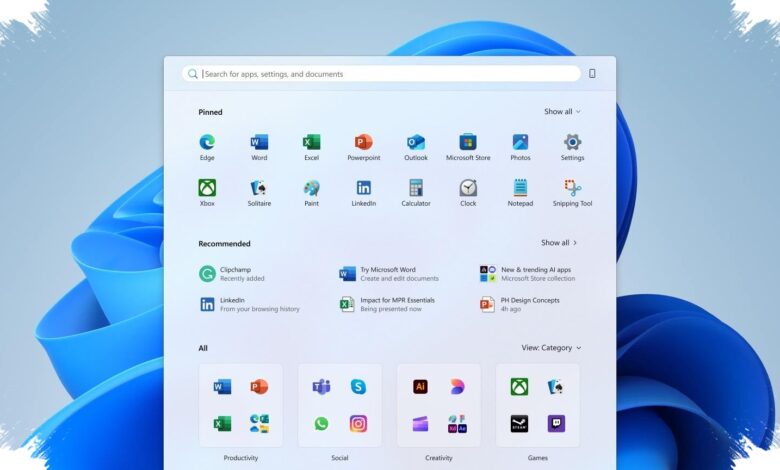Open Clipchamp in the Creativity category
The width and height of the screenshot is (780, 470).
(x=420, y=424)
